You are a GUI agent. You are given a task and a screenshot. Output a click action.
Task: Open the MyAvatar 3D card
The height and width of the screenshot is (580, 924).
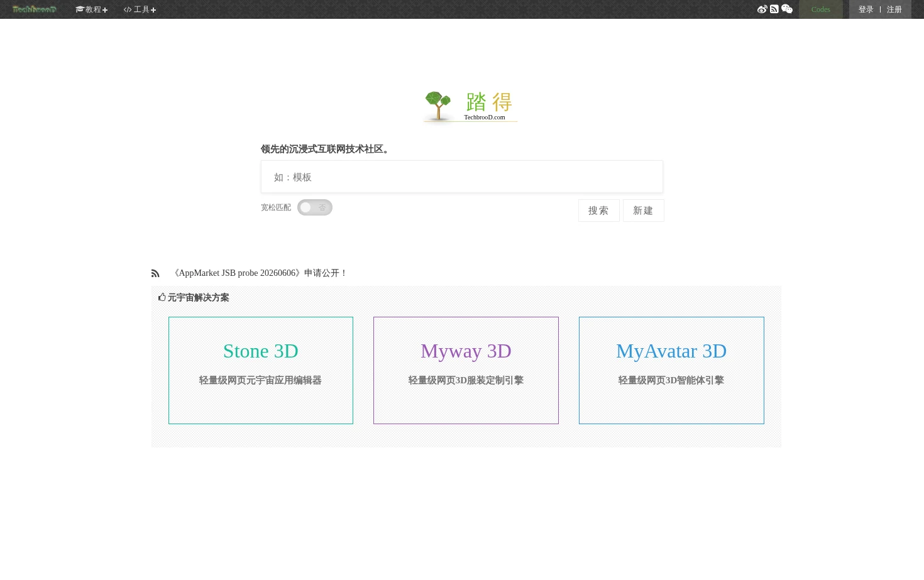(671, 370)
